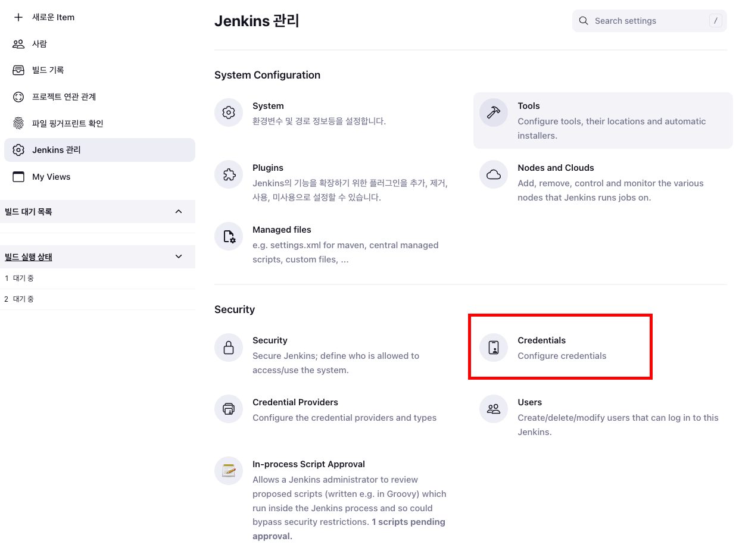Open the Credential Providers icon
The image size is (736, 560).
229,409
